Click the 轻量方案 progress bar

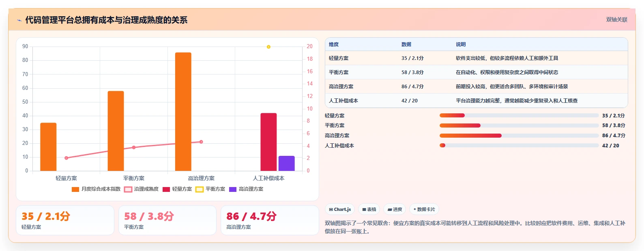coord(519,115)
